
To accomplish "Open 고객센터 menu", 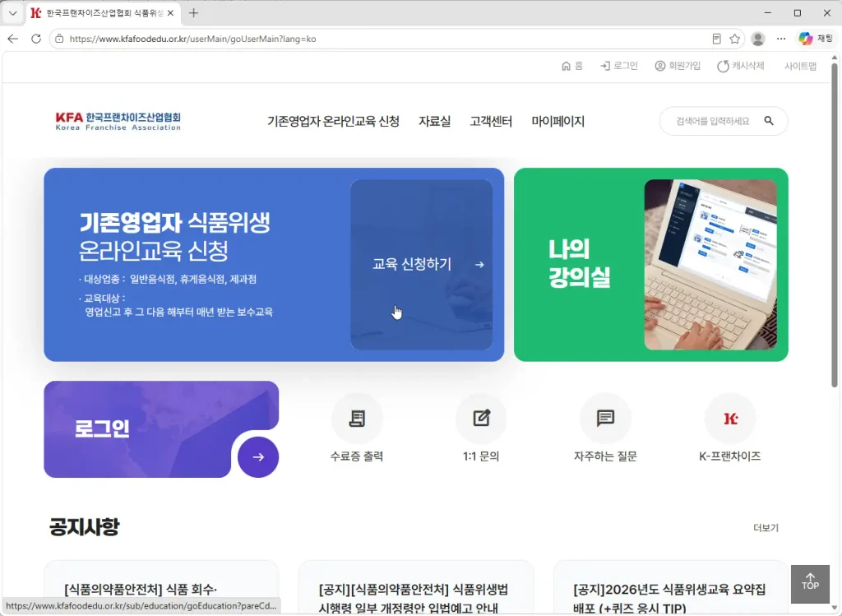I will tap(491, 122).
